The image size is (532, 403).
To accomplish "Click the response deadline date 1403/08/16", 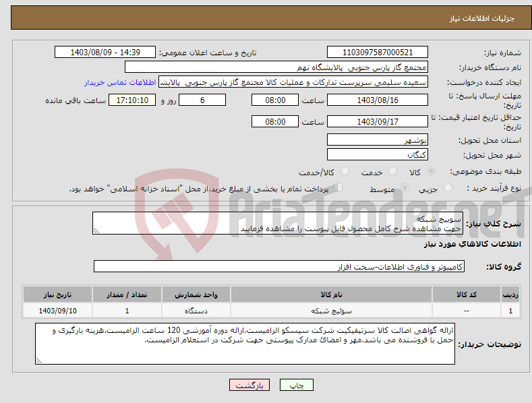I will pos(378,100).
